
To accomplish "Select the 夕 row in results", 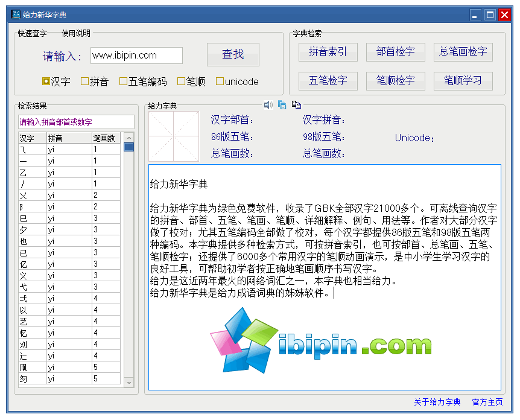I will pyautogui.click(x=69, y=229).
